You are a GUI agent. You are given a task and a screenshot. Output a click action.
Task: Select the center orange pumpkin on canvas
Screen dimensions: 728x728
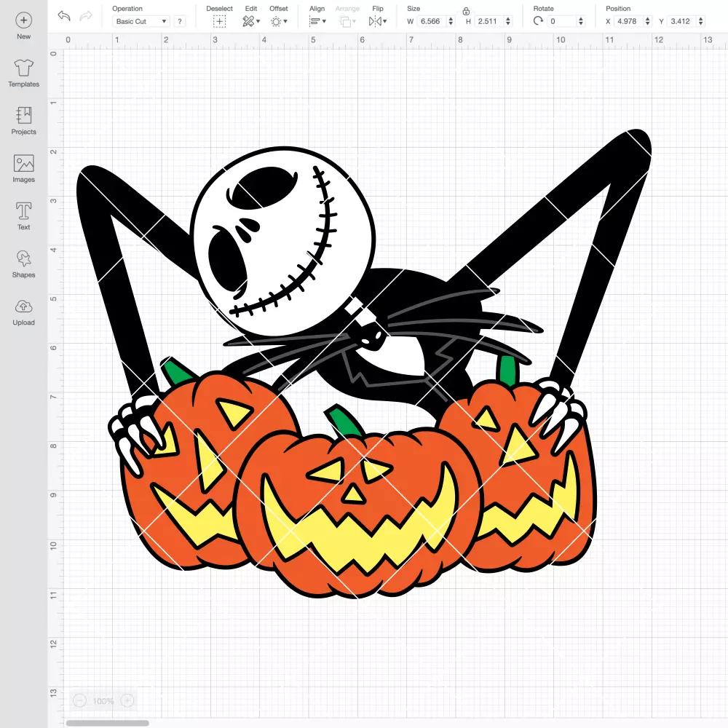(357, 513)
